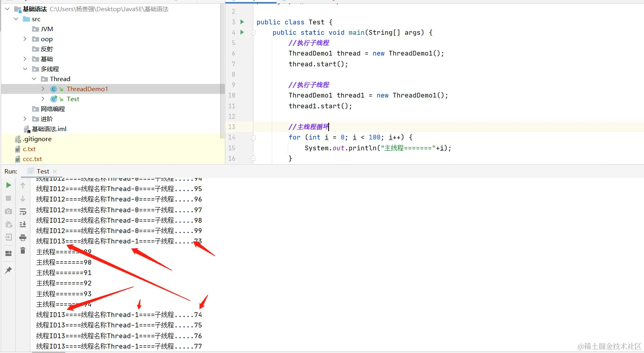Screen dimensions: 644x353
Task: Toggle the scroll to end icon
Action: coord(23,224)
